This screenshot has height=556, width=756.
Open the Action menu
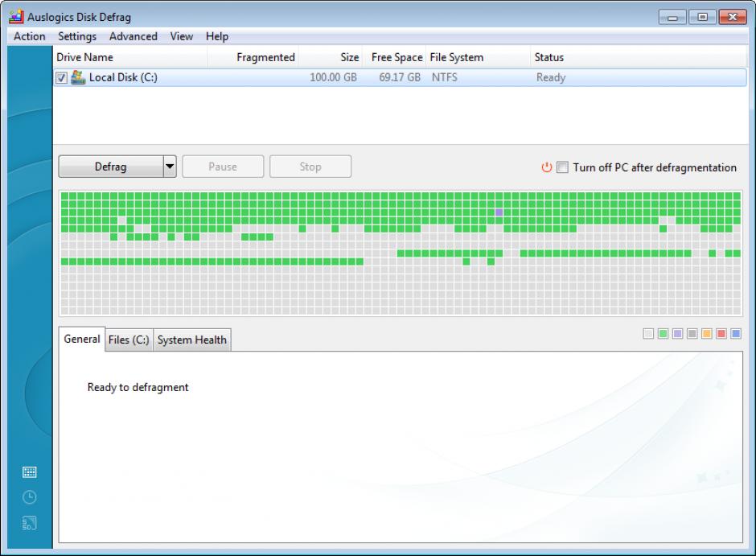click(30, 37)
